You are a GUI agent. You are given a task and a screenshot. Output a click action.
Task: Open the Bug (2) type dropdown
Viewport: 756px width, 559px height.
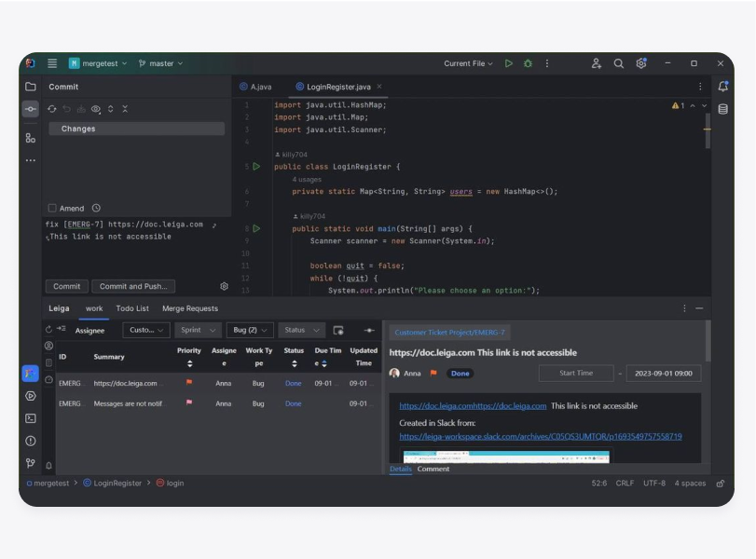click(x=250, y=330)
